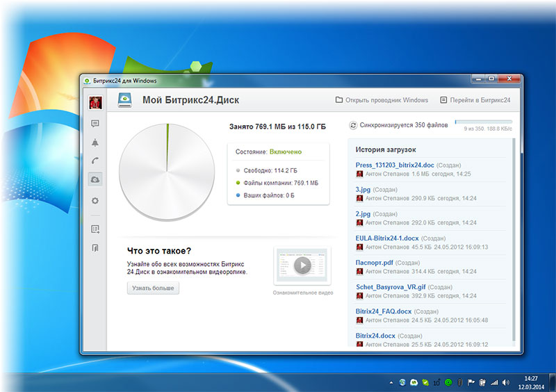Image resolution: width=556 pixels, height=392 pixels.
Task: Open the notifications bell icon
Action: click(x=95, y=142)
